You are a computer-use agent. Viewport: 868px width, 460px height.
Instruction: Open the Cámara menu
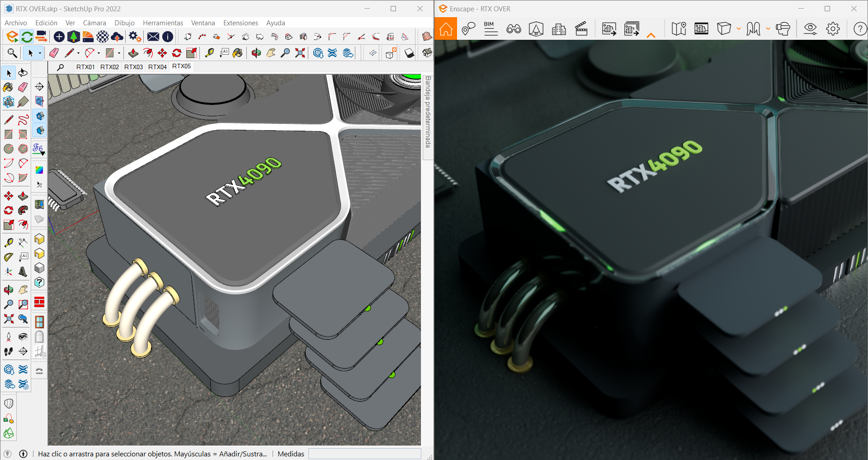click(94, 23)
